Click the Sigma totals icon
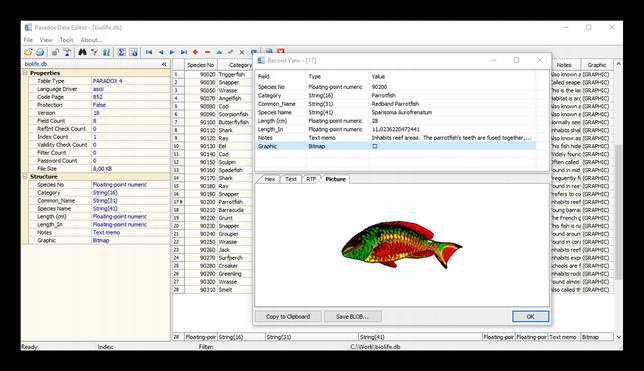The image size is (644, 371). [x=121, y=52]
